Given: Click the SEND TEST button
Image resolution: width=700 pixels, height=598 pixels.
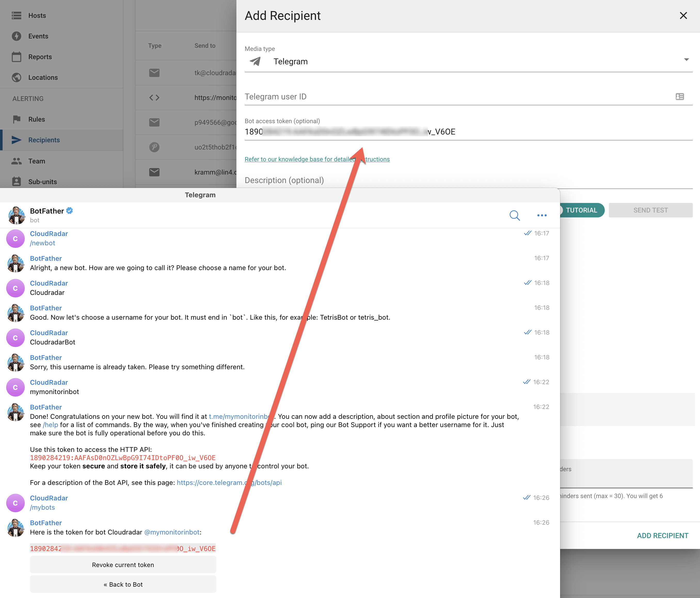Looking at the screenshot, I should [650, 210].
